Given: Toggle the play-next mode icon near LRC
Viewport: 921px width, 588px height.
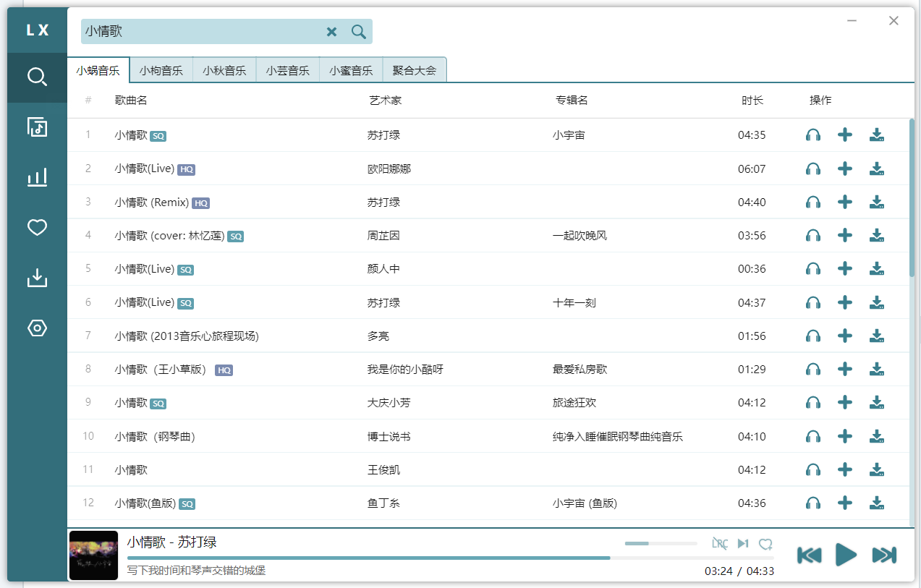Looking at the screenshot, I should point(742,543).
